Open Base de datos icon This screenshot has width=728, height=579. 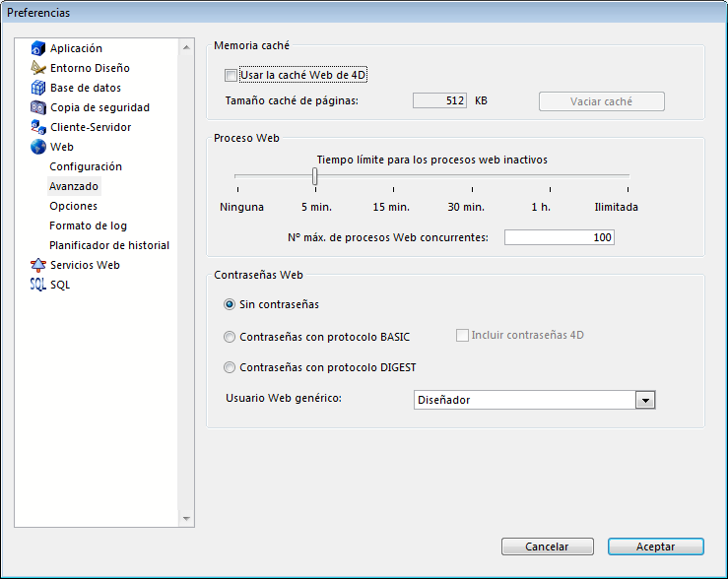[38, 88]
